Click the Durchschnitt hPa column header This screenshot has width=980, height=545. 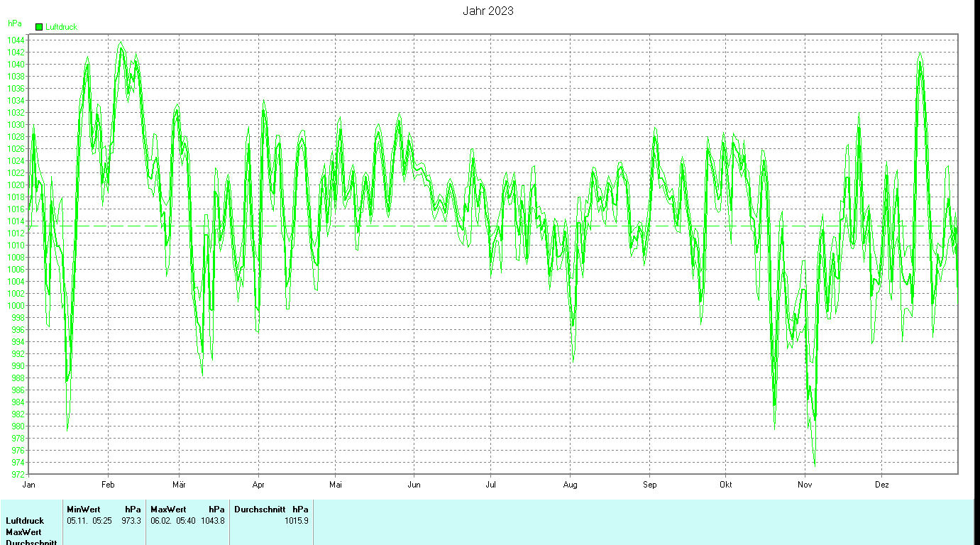pos(271,510)
